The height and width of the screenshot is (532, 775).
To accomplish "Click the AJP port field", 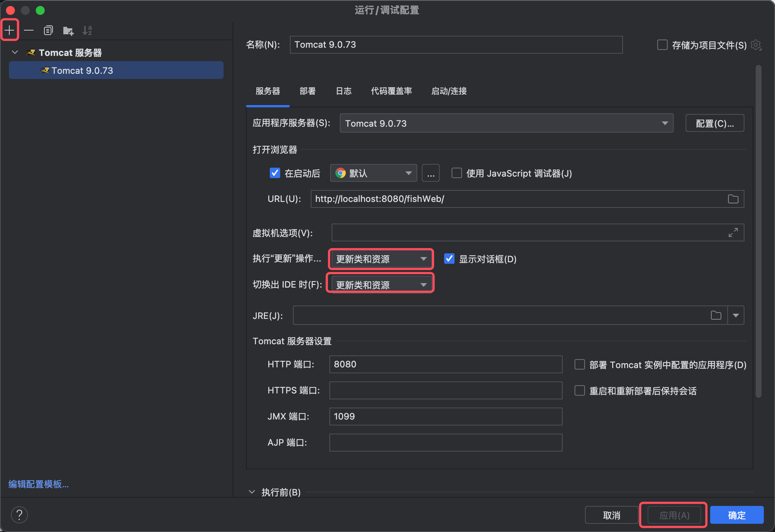I will pyautogui.click(x=446, y=443).
